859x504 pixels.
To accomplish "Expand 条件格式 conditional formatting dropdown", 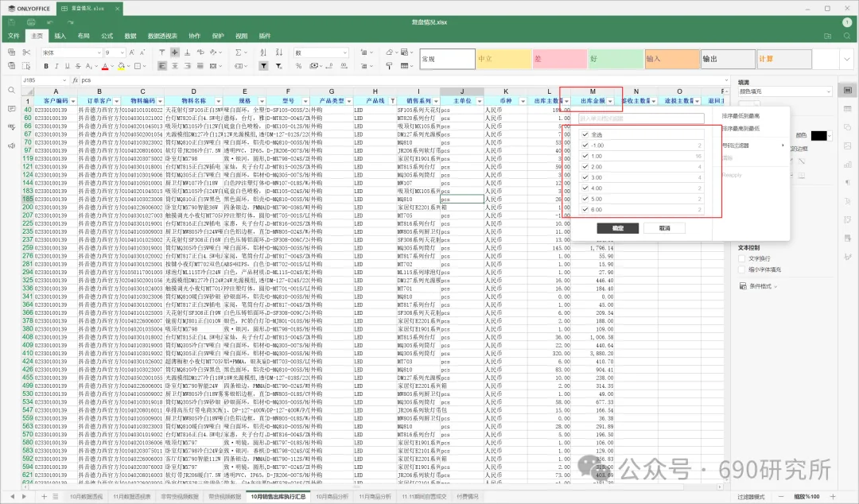I will [x=759, y=286].
